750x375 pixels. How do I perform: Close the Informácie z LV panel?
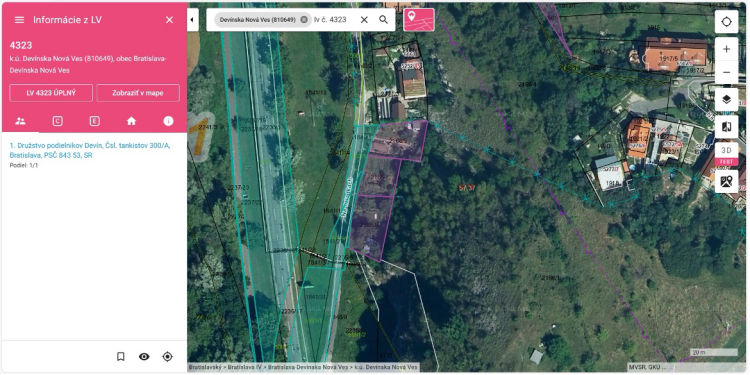click(x=169, y=20)
